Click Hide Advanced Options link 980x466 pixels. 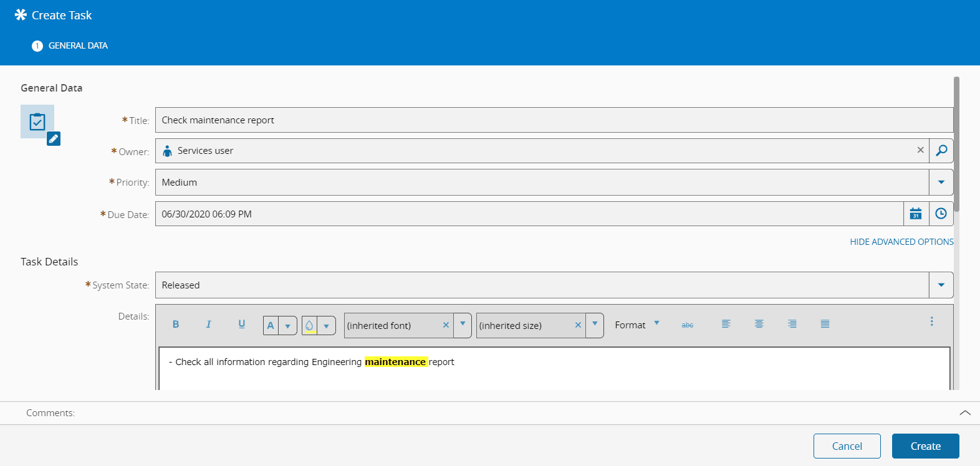901,242
